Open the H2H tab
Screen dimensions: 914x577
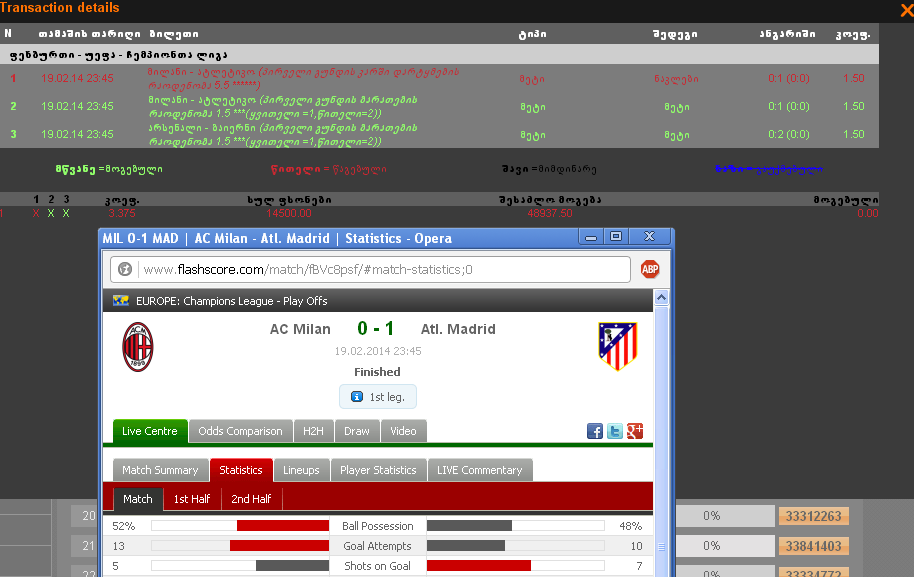(x=313, y=431)
